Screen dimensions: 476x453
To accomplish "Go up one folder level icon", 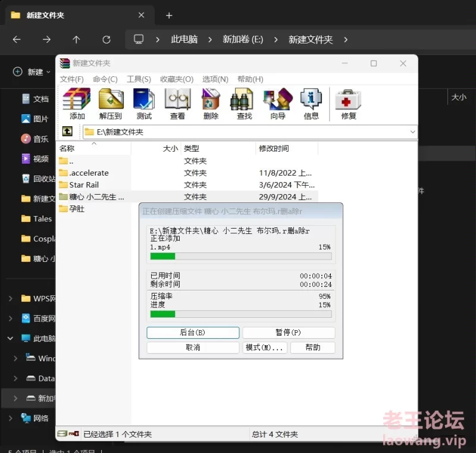I will click(x=68, y=132).
